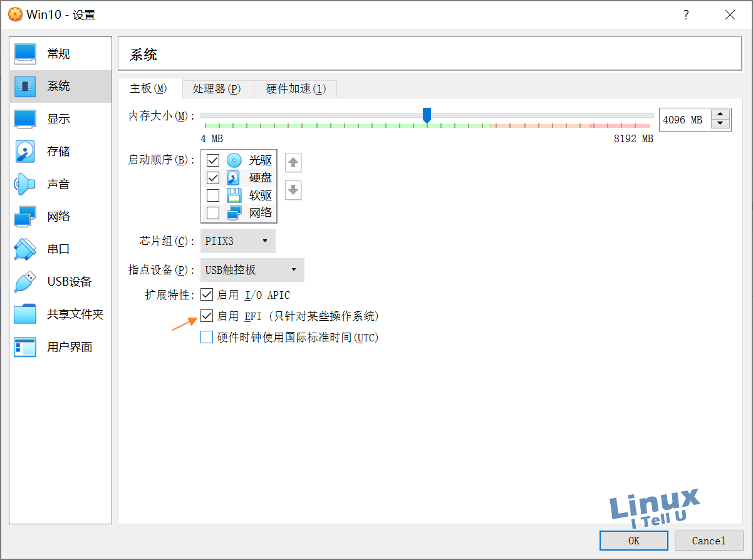This screenshot has width=753, height=560.
Task: Open the 芯片组 PIIX3 dropdown
Action: pyautogui.click(x=238, y=241)
